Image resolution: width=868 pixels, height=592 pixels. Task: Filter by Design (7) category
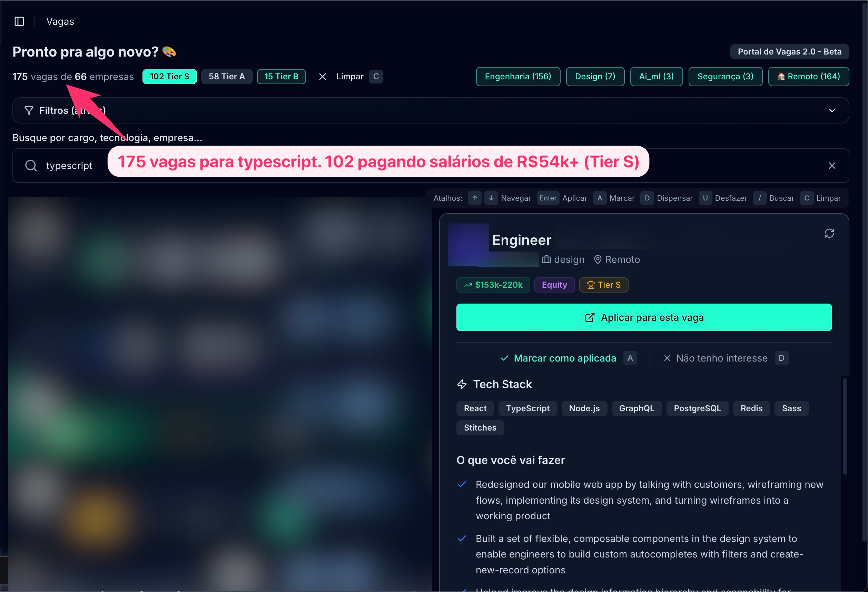coord(595,77)
